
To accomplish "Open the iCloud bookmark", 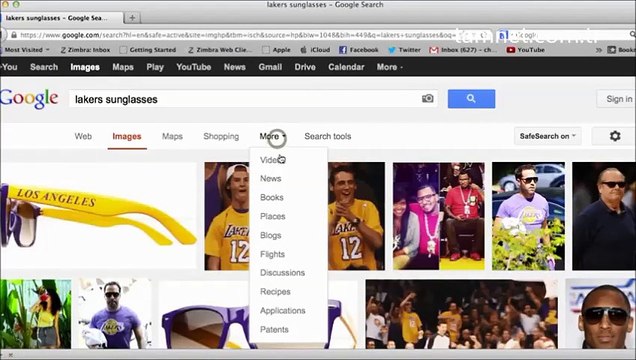I will point(315,50).
